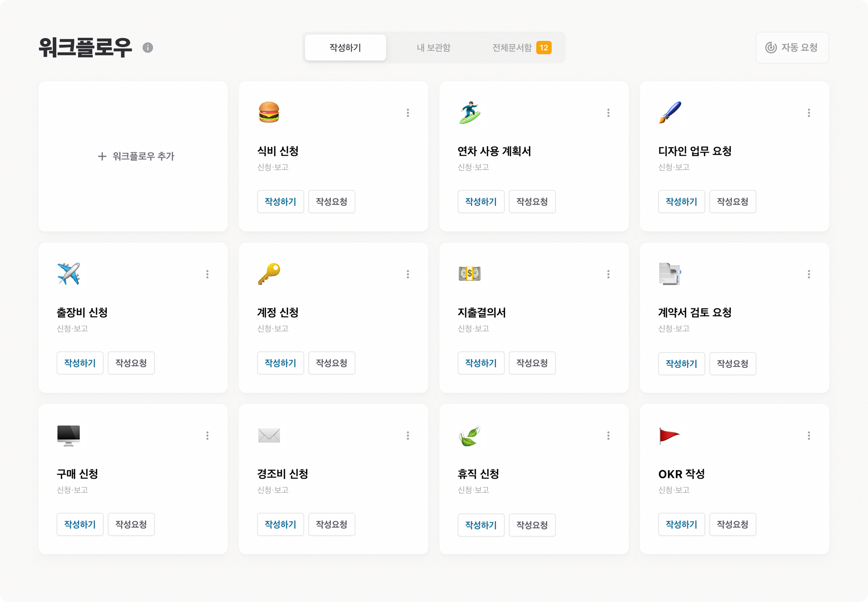Switch to the 내 보관함 tab
This screenshot has height=602, width=868.
click(434, 47)
